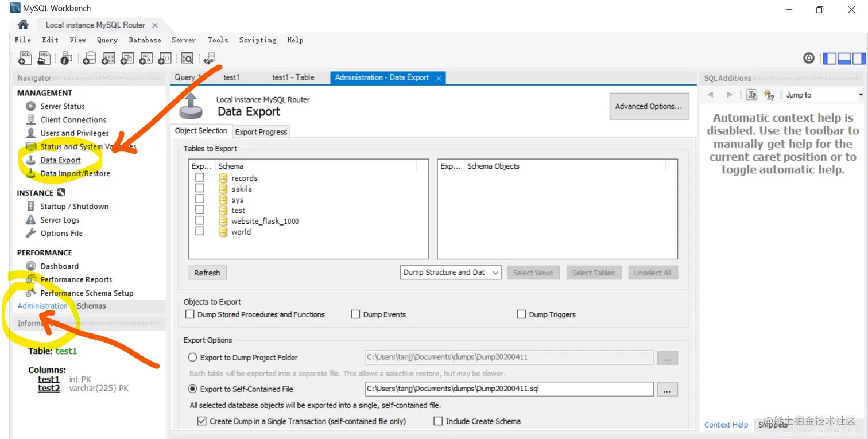This screenshot has height=439, width=868.
Task: Check the sakila schema export box
Action: pos(200,188)
